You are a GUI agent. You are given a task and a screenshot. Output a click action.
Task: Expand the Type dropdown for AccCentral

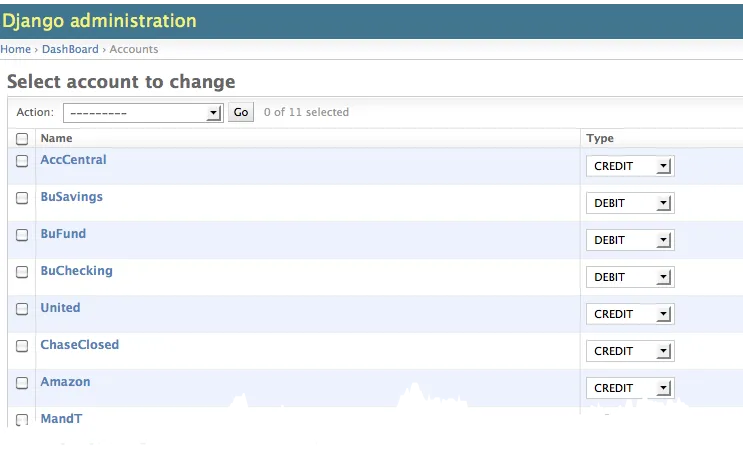pyautogui.click(x=630, y=166)
